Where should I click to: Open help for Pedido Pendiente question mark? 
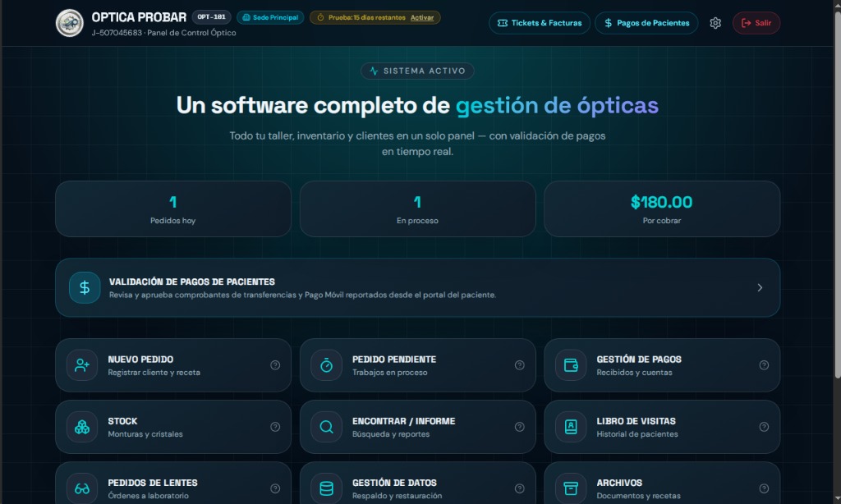(x=519, y=365)
